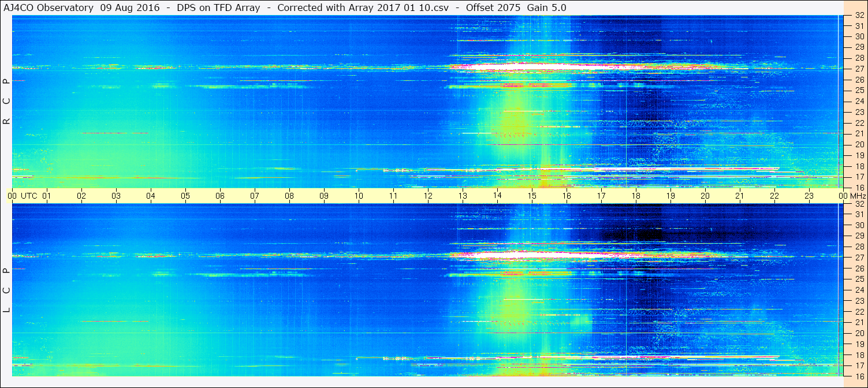The width and height of the screenshot is (868, 388).
Task: Select the 03 hour mark on time axis
Action: (x=116, y=196)
